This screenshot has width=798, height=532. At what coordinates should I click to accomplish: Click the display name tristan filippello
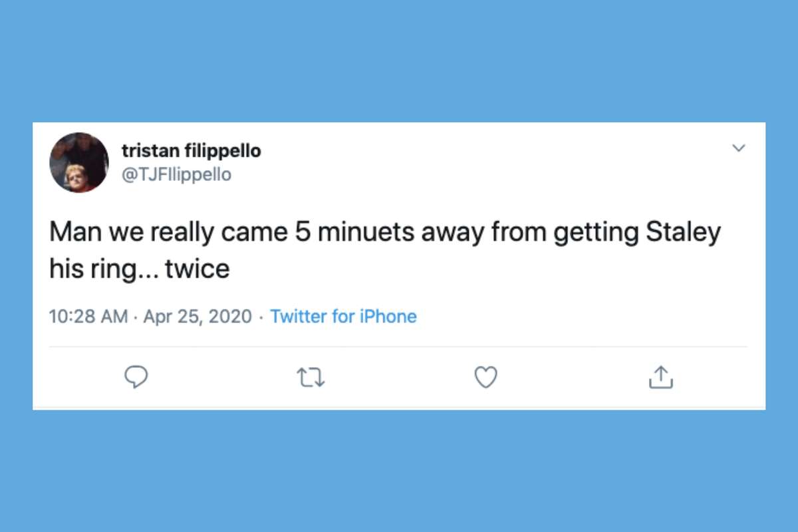[x=192, y=151]
